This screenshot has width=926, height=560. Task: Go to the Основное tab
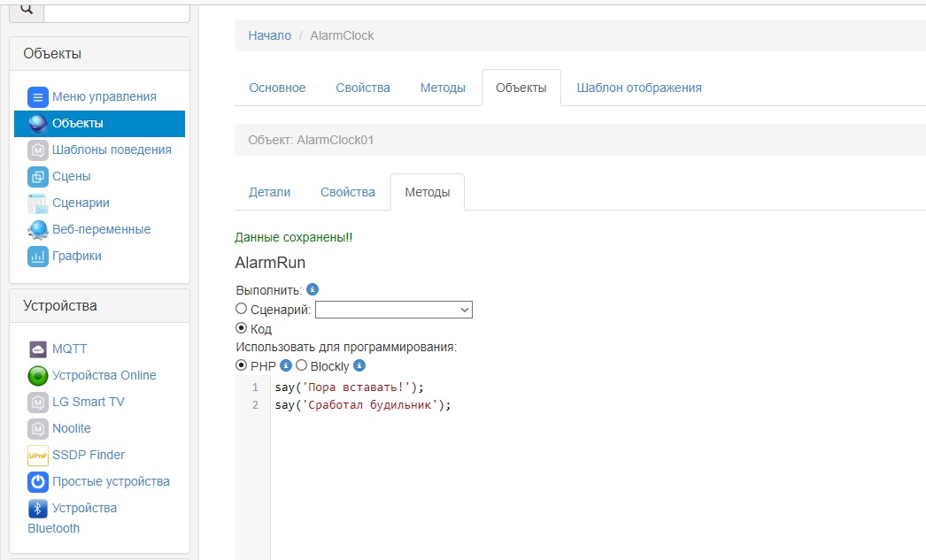pos(277,88)
